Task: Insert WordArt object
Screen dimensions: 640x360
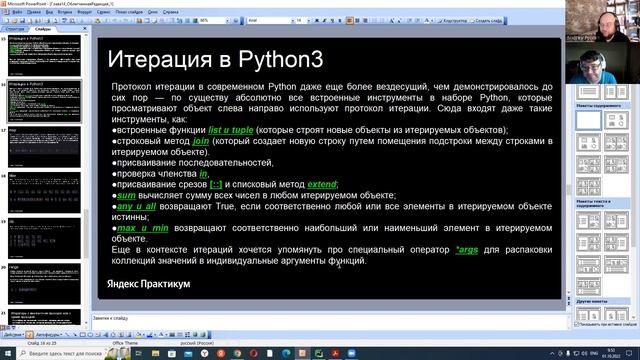Action: (106, 335)
